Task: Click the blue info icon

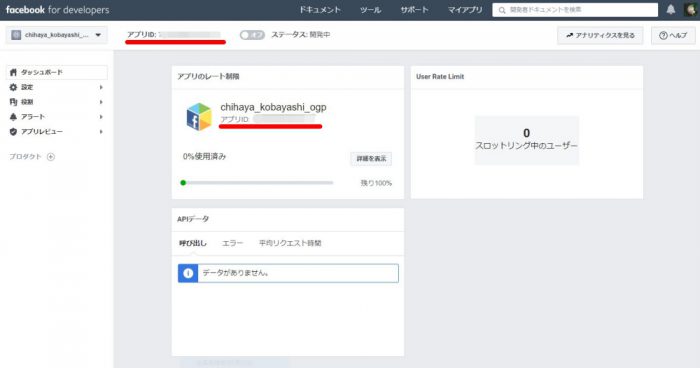Action: point(188,273)
